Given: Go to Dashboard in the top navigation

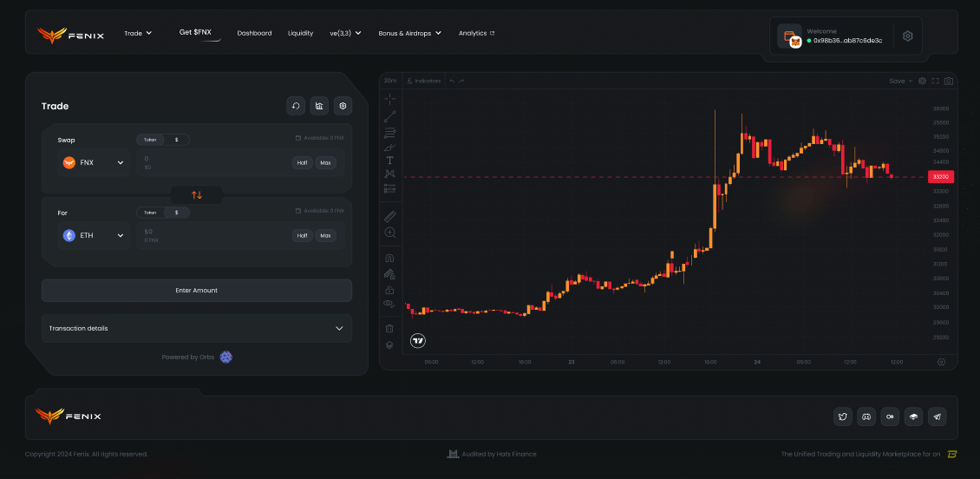Looking at the screenshot, I should coord(254,33).
